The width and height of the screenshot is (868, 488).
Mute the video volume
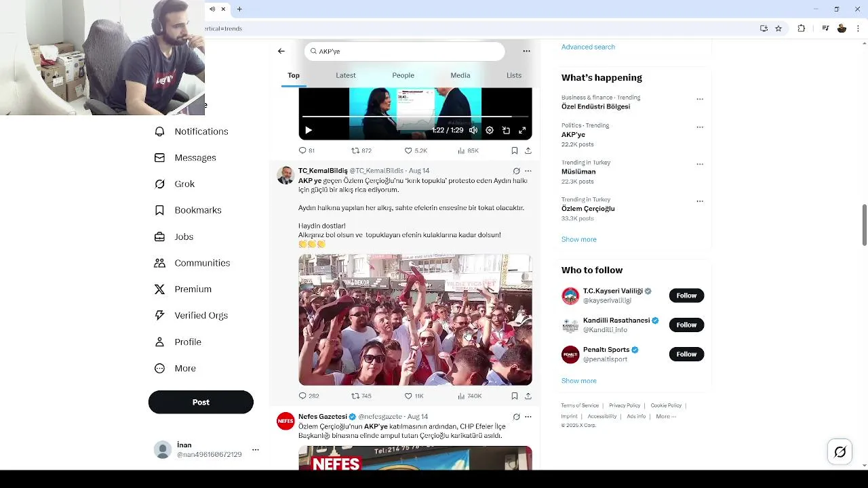click(x=473, y=130)
